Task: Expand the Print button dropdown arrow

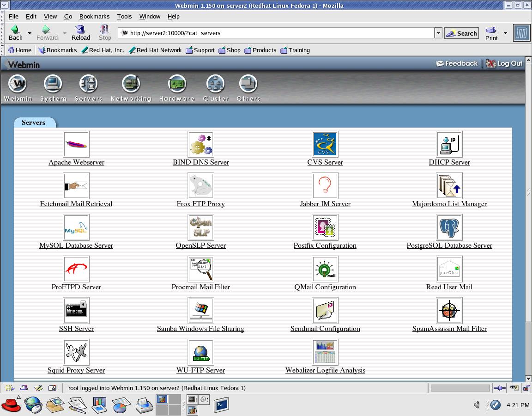Action: point(505,33)
